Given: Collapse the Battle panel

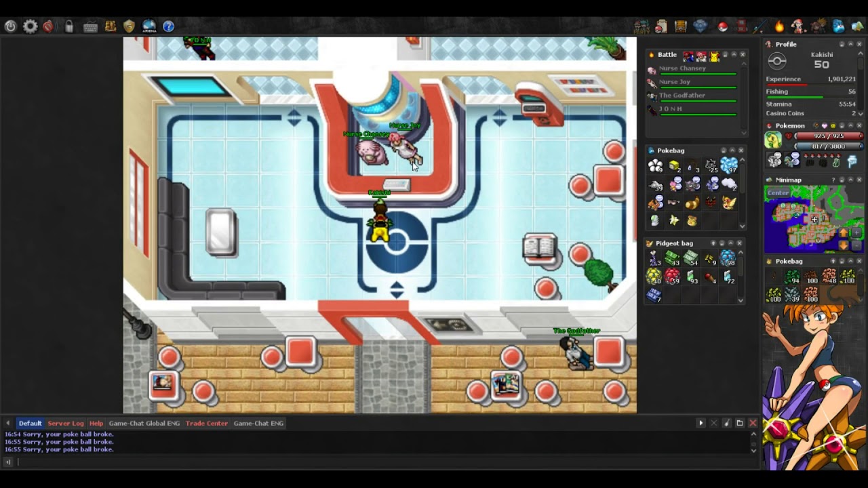Looking at the screenshot, I should 734,55.
